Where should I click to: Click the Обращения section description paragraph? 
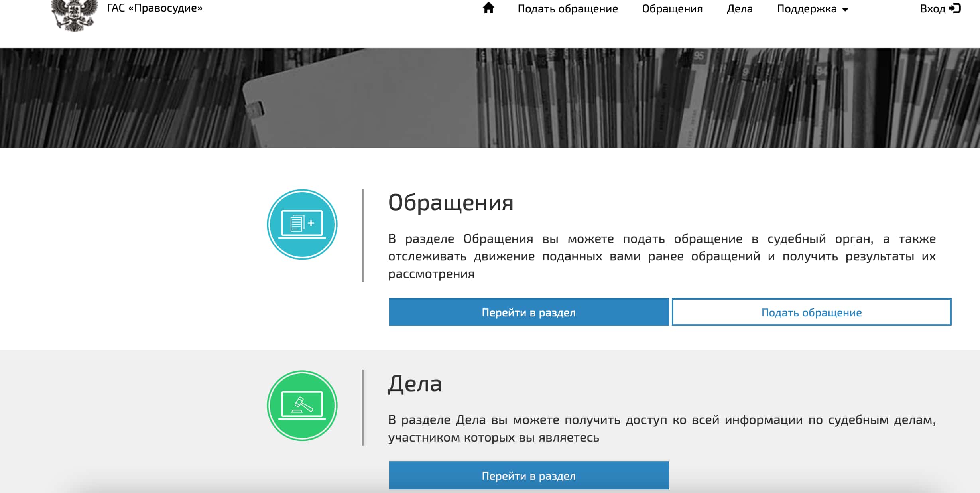click(x=662, y=256)
